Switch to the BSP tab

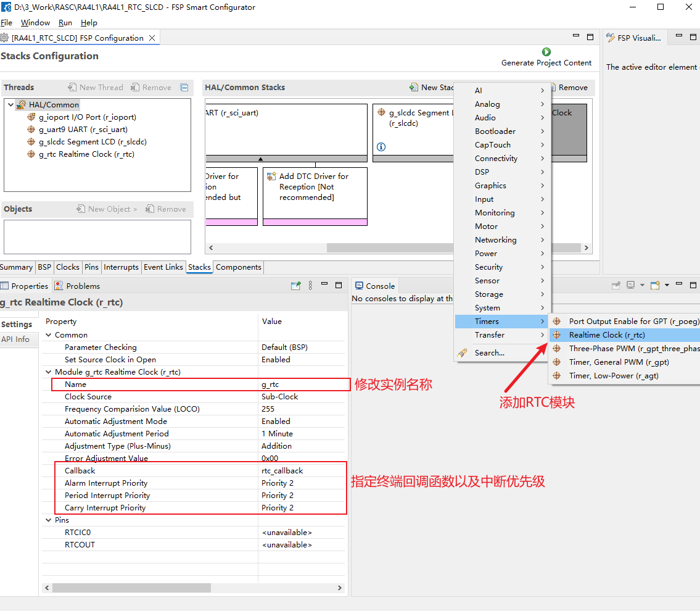click(x=44, y=267)
